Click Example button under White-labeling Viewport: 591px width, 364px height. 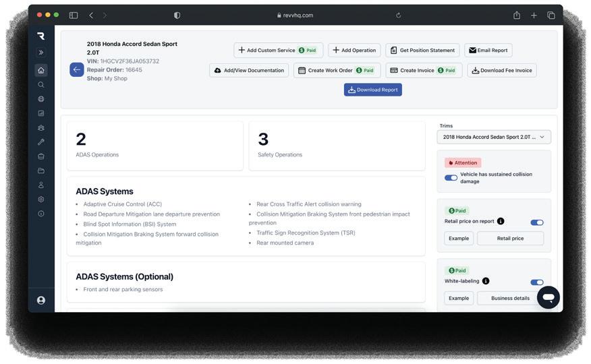459,298
